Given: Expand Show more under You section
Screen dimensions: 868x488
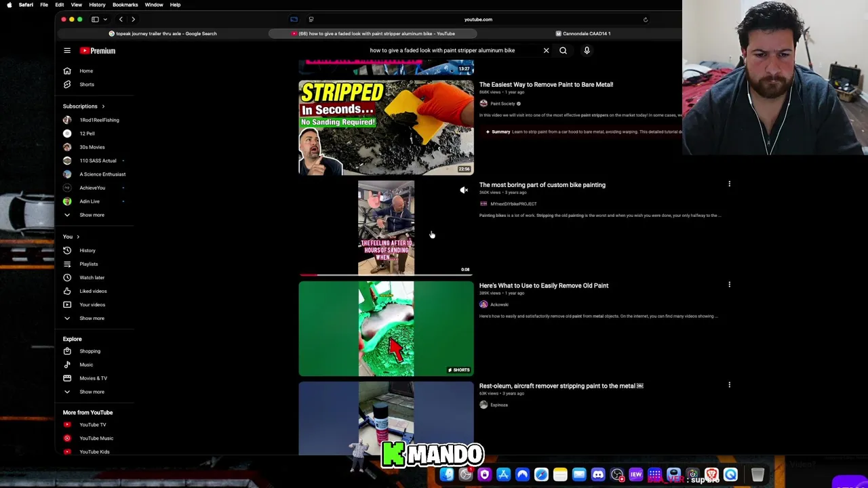Looking at the screenshot, I should (x=95, y=318).
